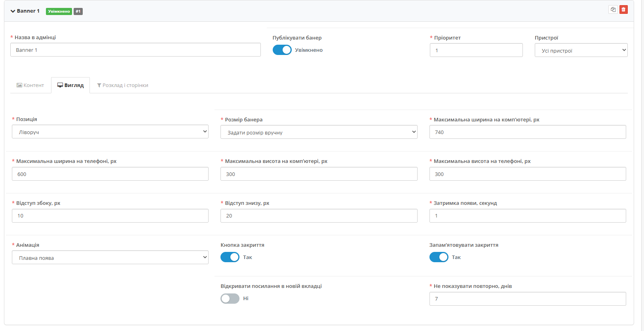Click the Banner 1 header title
Screen dimensions: 644x331
click(28, 11)
